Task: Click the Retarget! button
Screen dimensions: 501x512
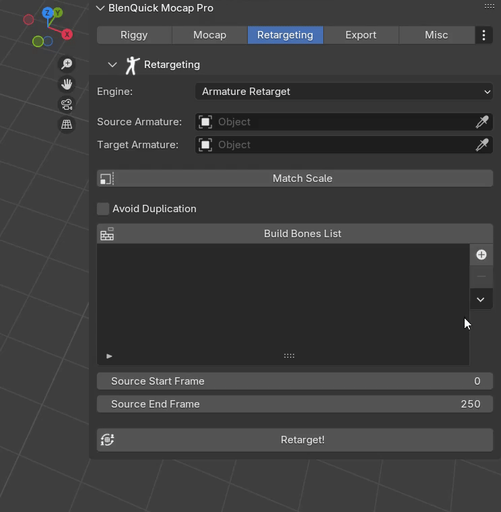Action: pos(295,440)
